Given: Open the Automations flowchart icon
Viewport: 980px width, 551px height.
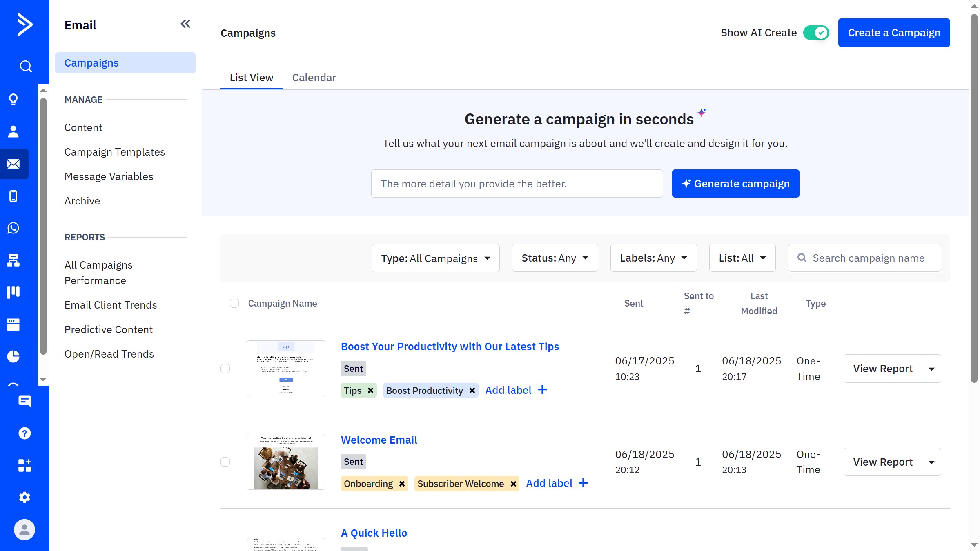Looking at the screenshot, I should pyautogui.click(x=13, y=261).
